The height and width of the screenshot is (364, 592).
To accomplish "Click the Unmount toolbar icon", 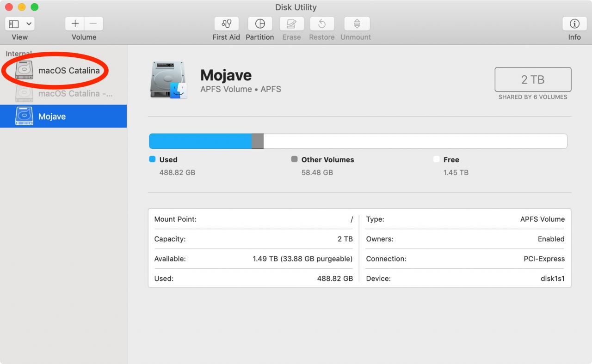I will (x=357, y=24).
